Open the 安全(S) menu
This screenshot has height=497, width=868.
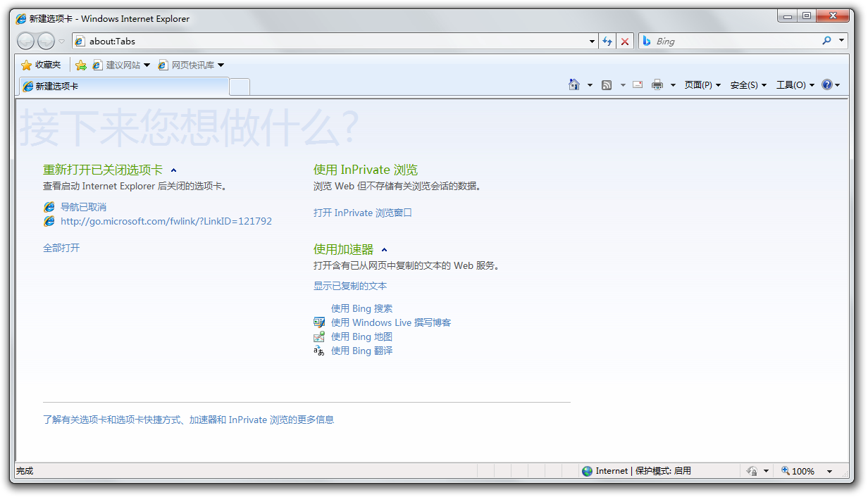(748, 85)
